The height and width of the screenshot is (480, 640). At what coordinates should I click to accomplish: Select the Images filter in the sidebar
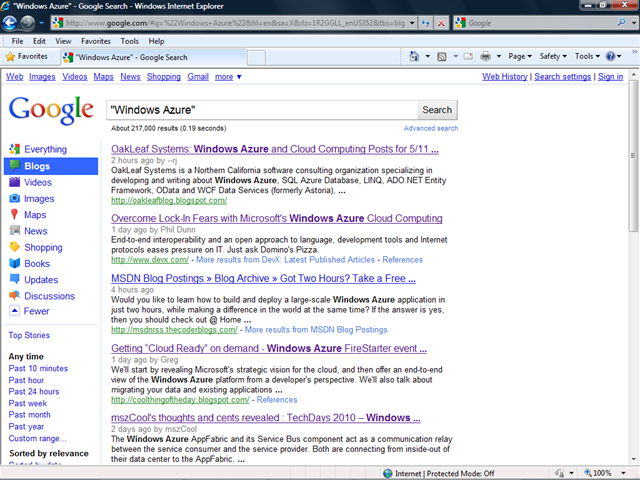click(x=39, y=199)
